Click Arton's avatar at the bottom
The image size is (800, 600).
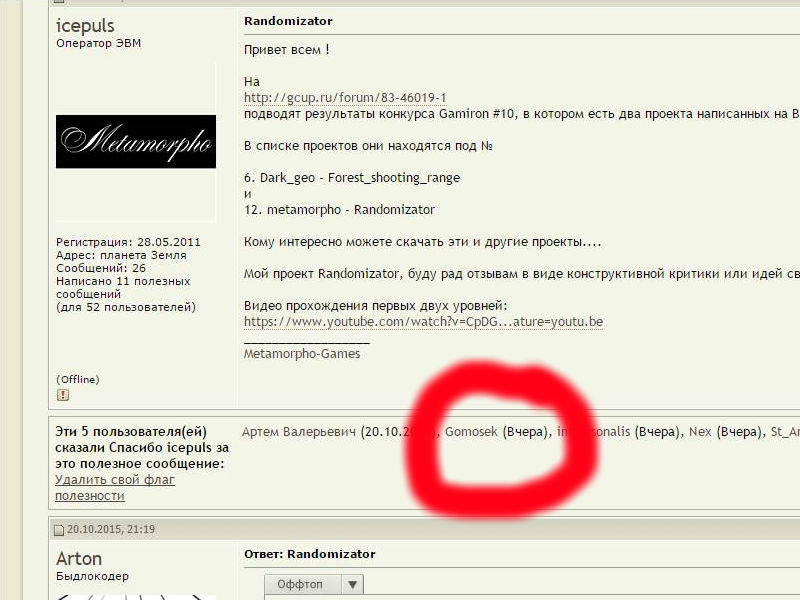[x=136, y=595]
